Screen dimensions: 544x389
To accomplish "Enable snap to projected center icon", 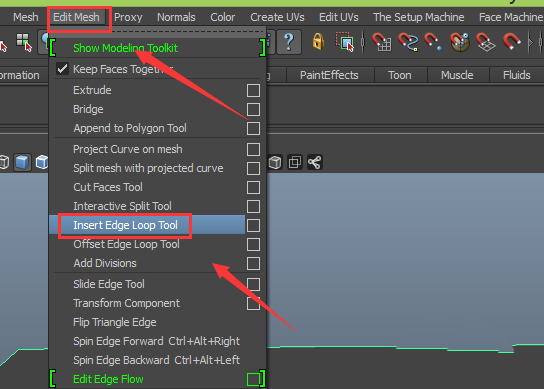I will point(460,42).
